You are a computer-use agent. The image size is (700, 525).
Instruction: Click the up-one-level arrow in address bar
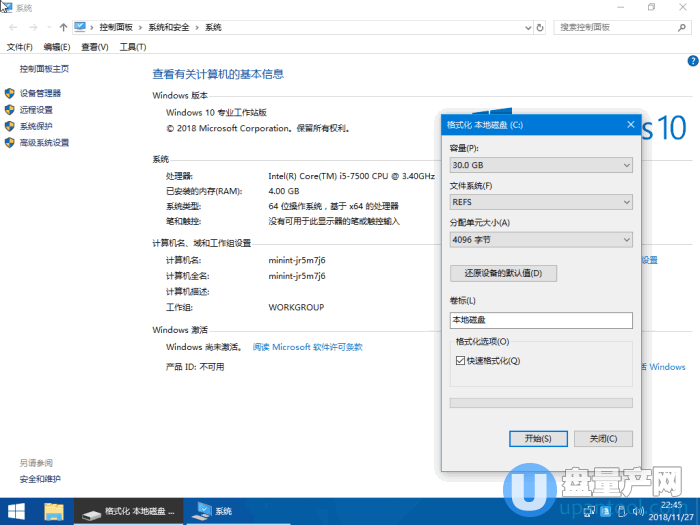click(x=64, y=27)
